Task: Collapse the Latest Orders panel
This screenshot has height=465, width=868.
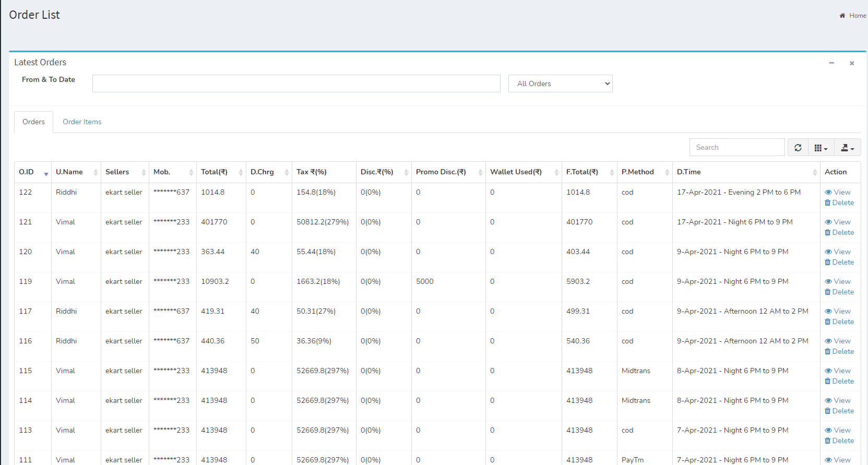Action: coord(831,63)
